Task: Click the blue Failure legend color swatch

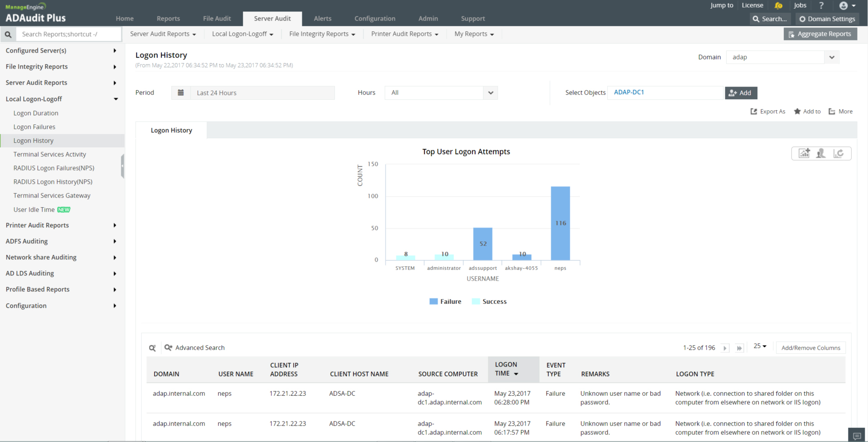Action: pyautogui.click(x=433, y=302)
